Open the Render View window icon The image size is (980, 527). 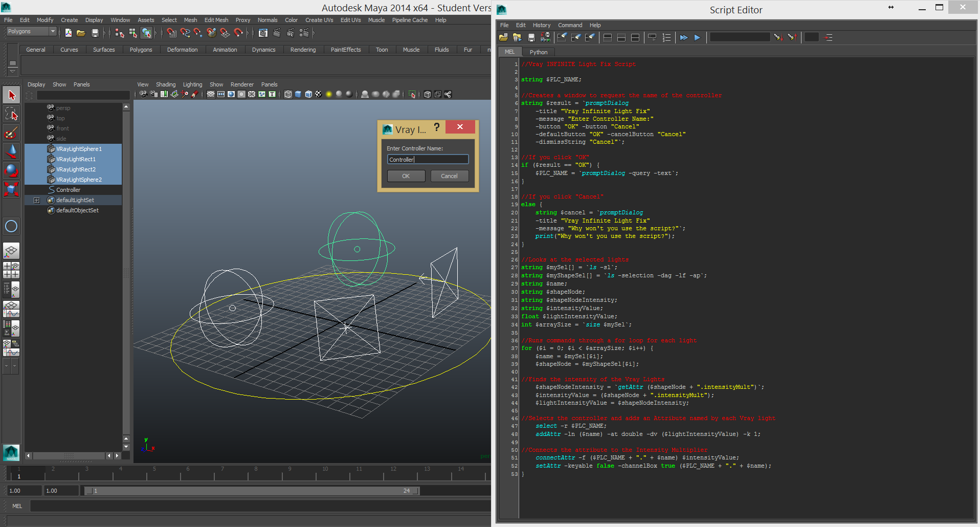tap(263, 33)
